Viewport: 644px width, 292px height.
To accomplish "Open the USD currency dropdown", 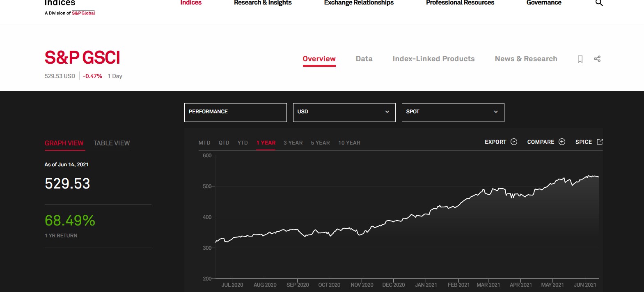I will [344, 112].
